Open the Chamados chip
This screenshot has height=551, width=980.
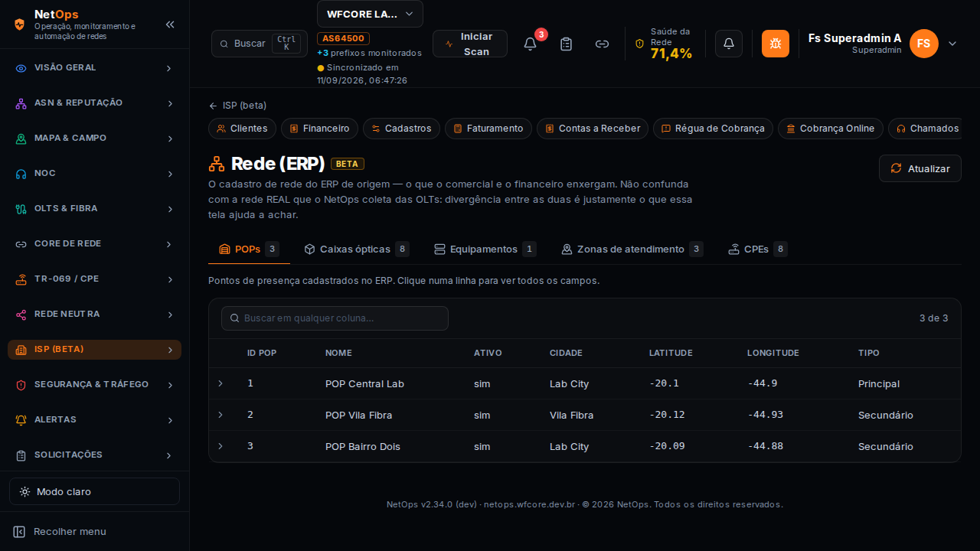pyautogui.click(x=925, y=129)
